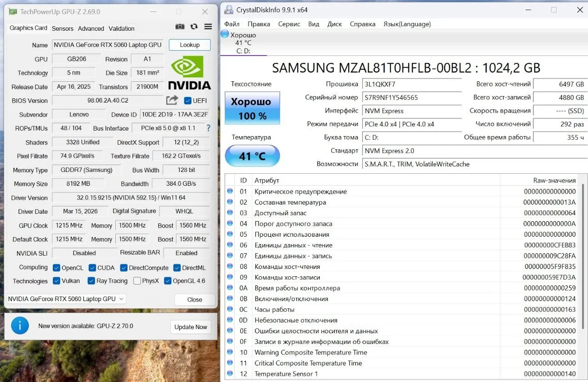Open the Правка menu

tap(259, 24)
